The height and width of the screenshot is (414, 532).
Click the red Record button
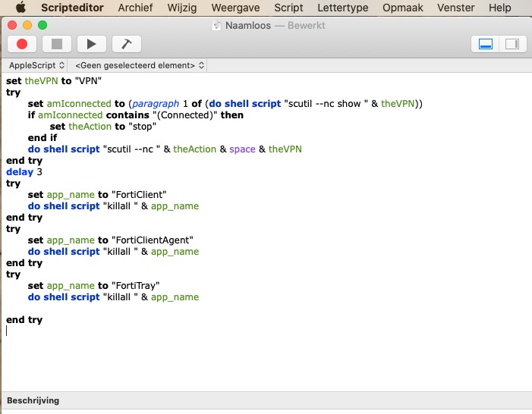22,44
